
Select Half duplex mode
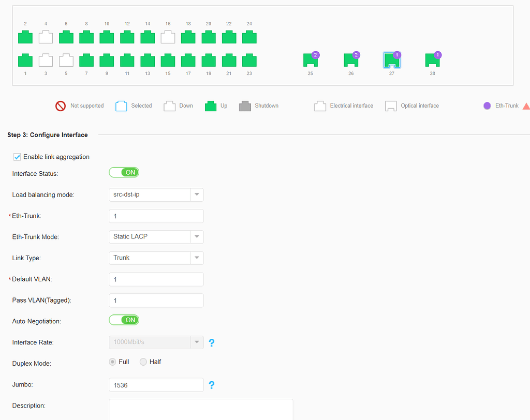(143, 362)
